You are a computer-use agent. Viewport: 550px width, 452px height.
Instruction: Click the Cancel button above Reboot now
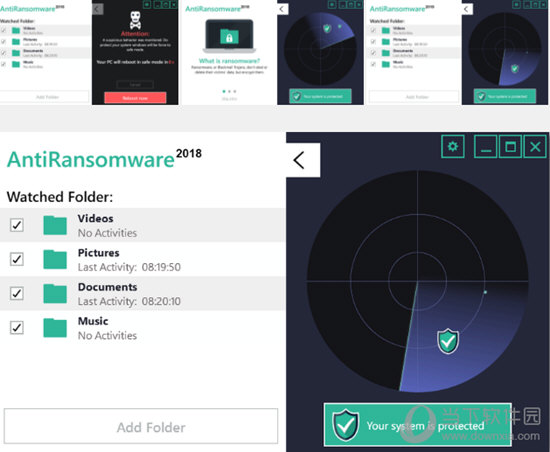click(x=135, y=85)
